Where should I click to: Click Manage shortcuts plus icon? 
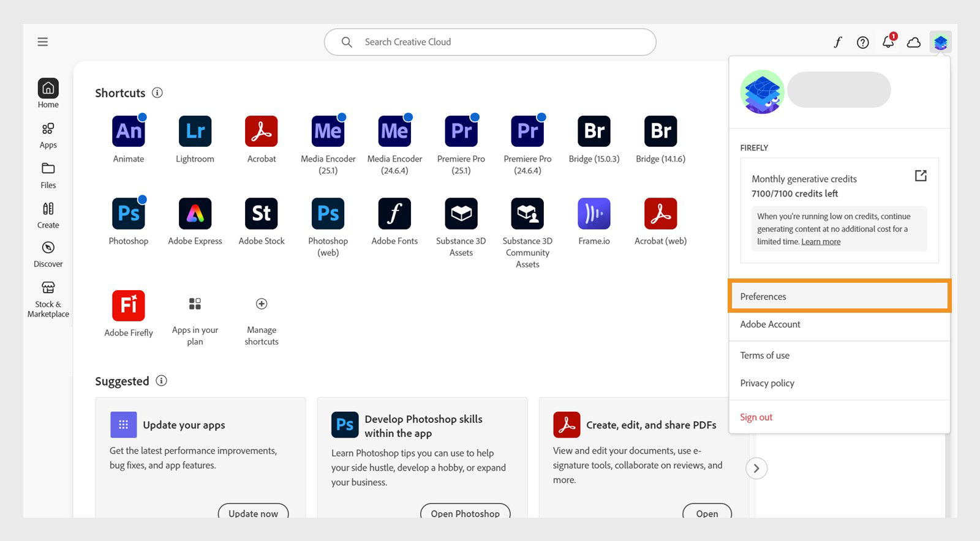(x=262, y=304)
